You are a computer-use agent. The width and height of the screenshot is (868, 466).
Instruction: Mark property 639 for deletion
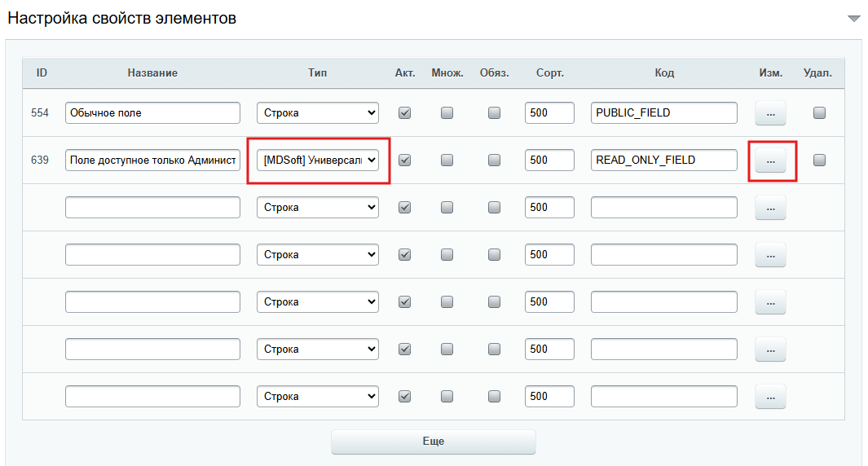pos(819,160)
